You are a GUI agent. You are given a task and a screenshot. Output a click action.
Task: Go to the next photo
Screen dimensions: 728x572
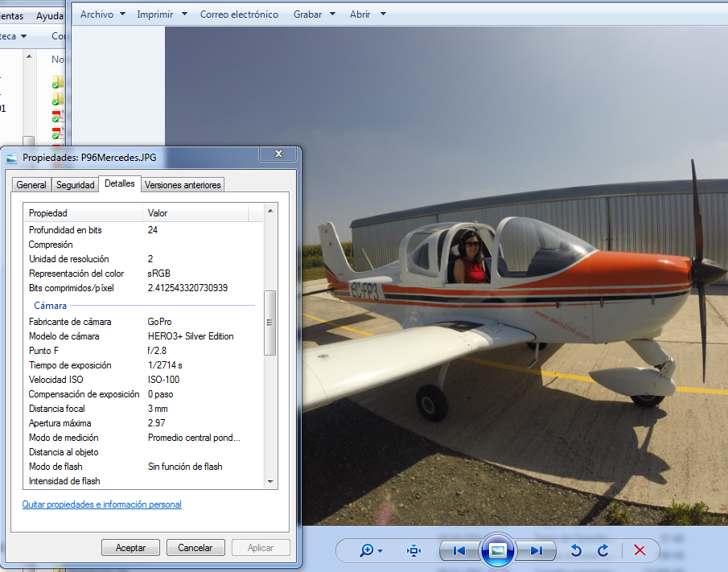click(537, 550)
